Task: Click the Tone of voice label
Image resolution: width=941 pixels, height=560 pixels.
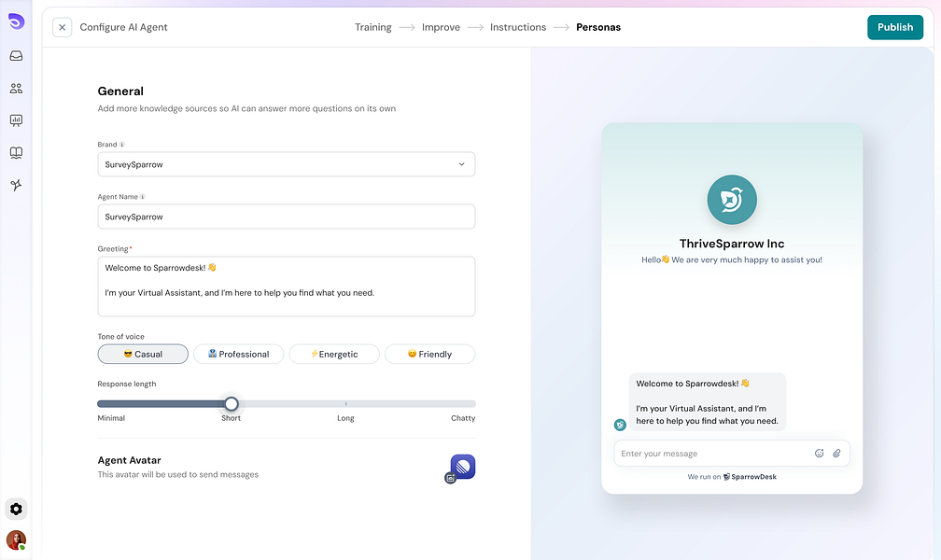Action: [120, 337]
